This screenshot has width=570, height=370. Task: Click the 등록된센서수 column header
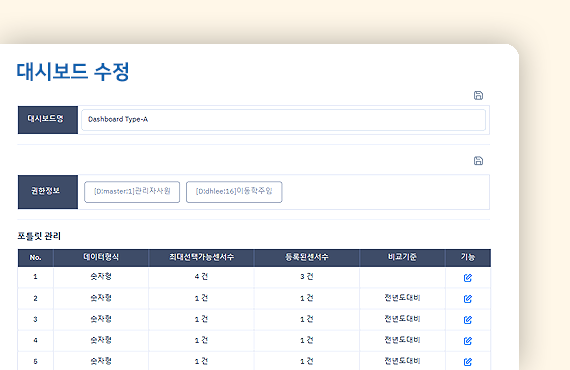[306, 258]
